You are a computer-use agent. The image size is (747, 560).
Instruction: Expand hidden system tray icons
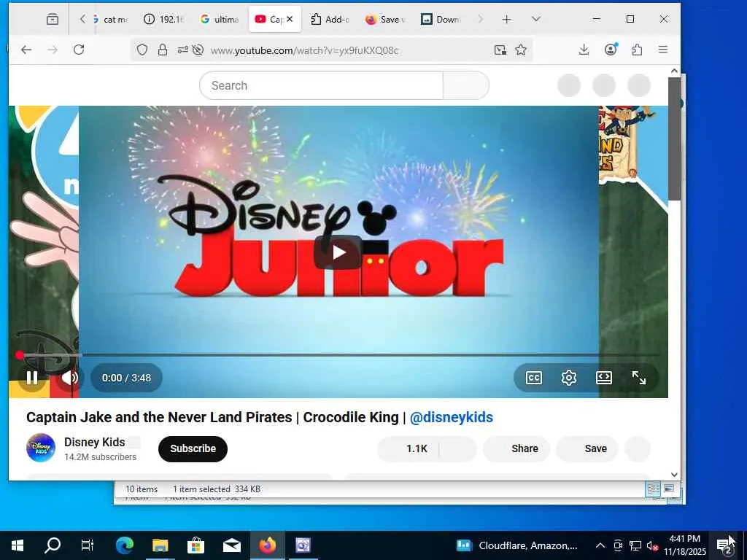(x=600, y=545)
